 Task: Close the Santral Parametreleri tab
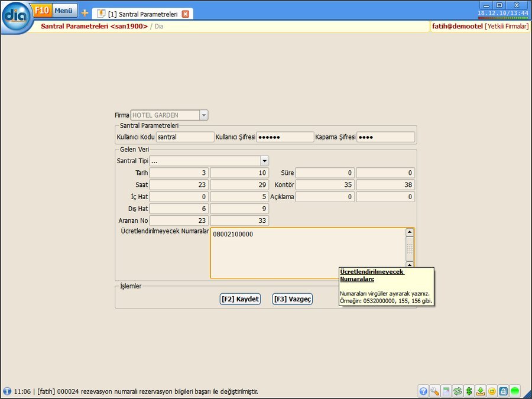coord(185,14)
